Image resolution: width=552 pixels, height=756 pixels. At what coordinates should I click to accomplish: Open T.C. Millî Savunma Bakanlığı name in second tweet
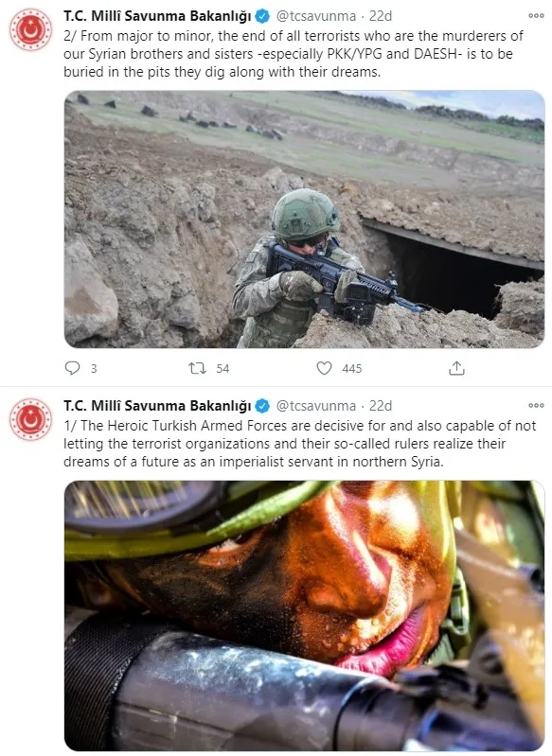pos(157,406)
